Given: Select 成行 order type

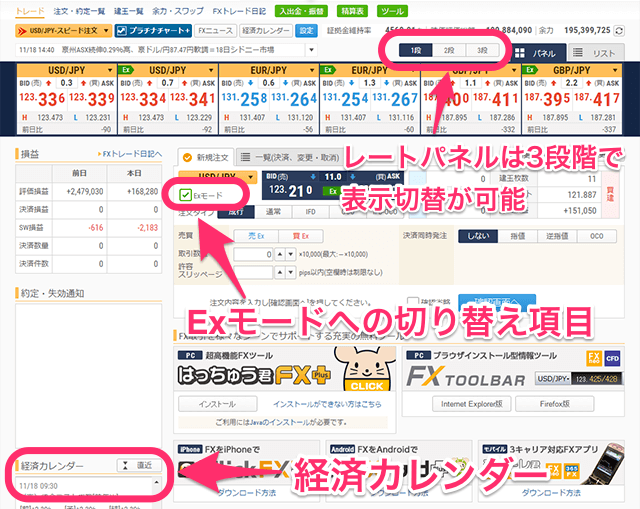Looking at the screenshot, I should coord(236,211).
